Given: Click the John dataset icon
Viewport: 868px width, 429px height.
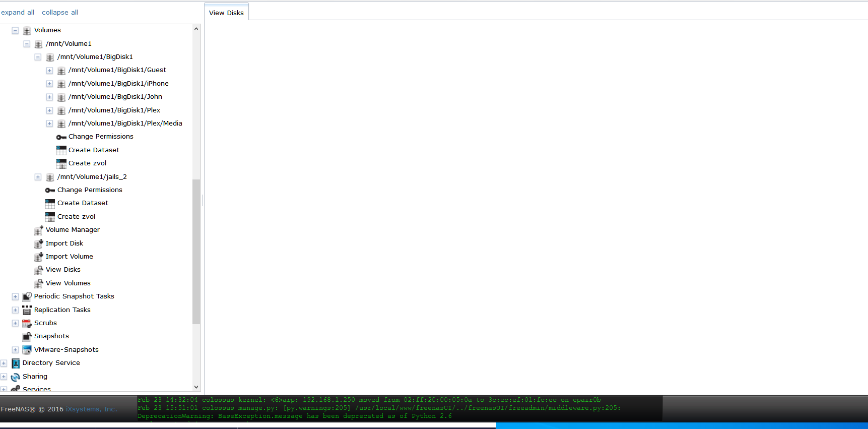Looking at the screenshot, I should 61,97.
